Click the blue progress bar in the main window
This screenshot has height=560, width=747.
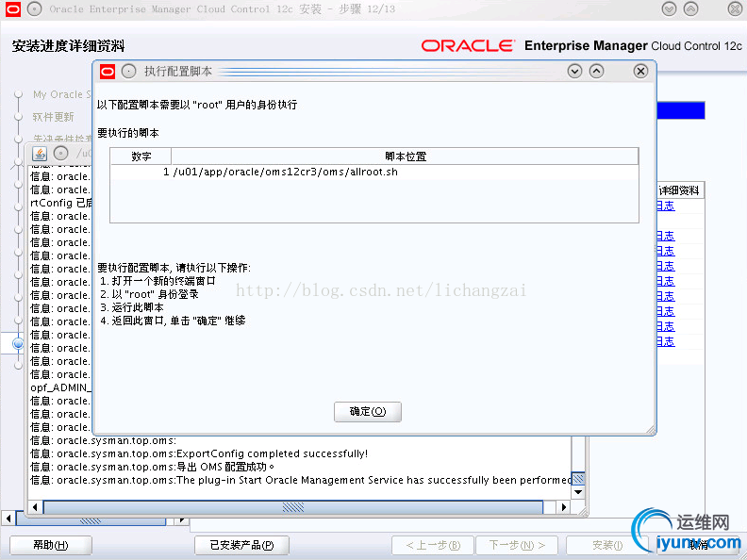tap(681, 110)
